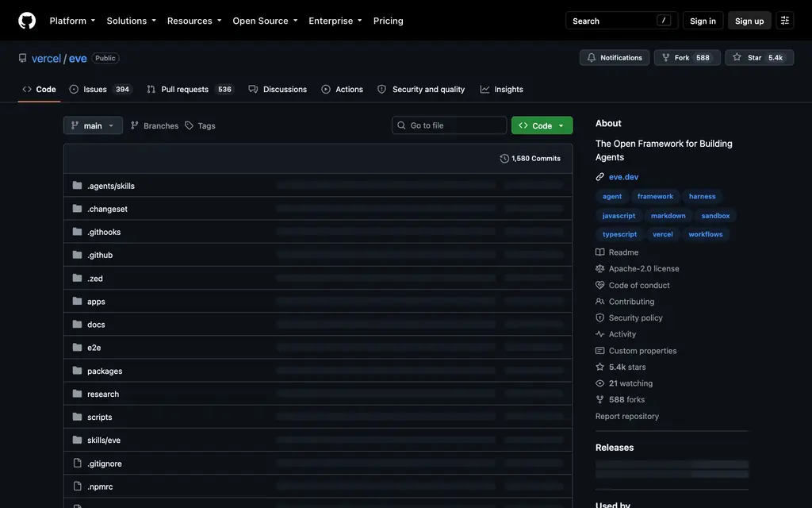Click the typescript topic tag
The height and width of the screenshot is (508, 812).
point(620,234)
